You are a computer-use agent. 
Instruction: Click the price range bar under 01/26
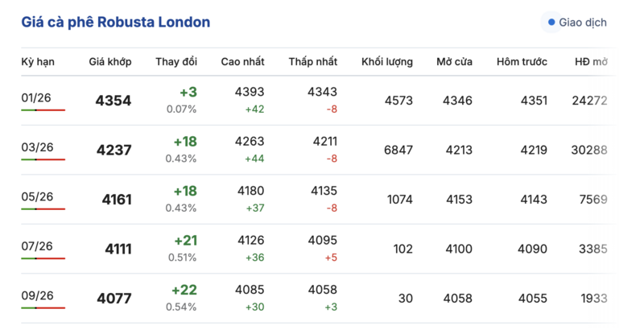(x=43, y=110)
